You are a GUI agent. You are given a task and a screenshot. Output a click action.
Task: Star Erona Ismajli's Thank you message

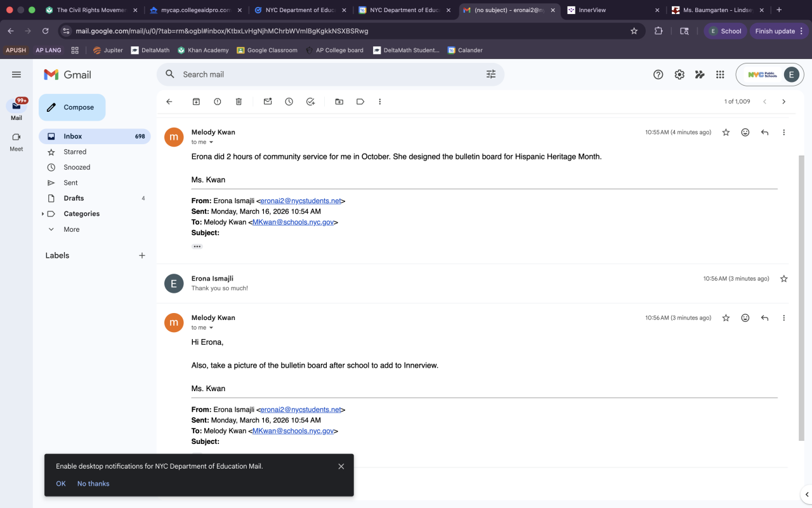pyautogui.click(x=784, y=279)
